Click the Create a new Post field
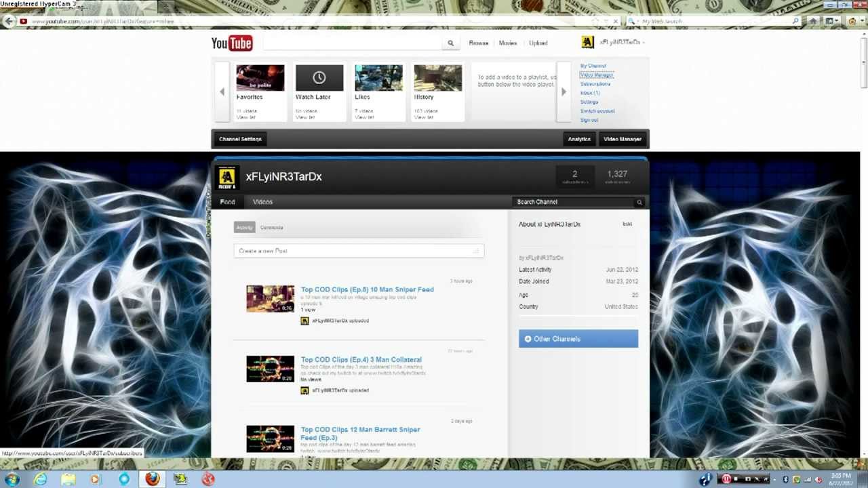This screenshot has height=488, width=868. coord(359,251)
